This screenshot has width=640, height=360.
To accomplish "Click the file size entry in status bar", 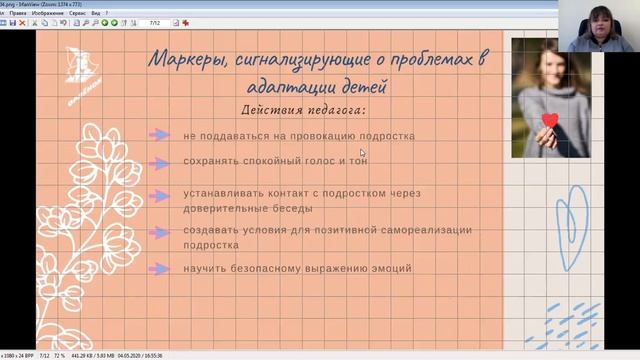I will tap(92, 356).
